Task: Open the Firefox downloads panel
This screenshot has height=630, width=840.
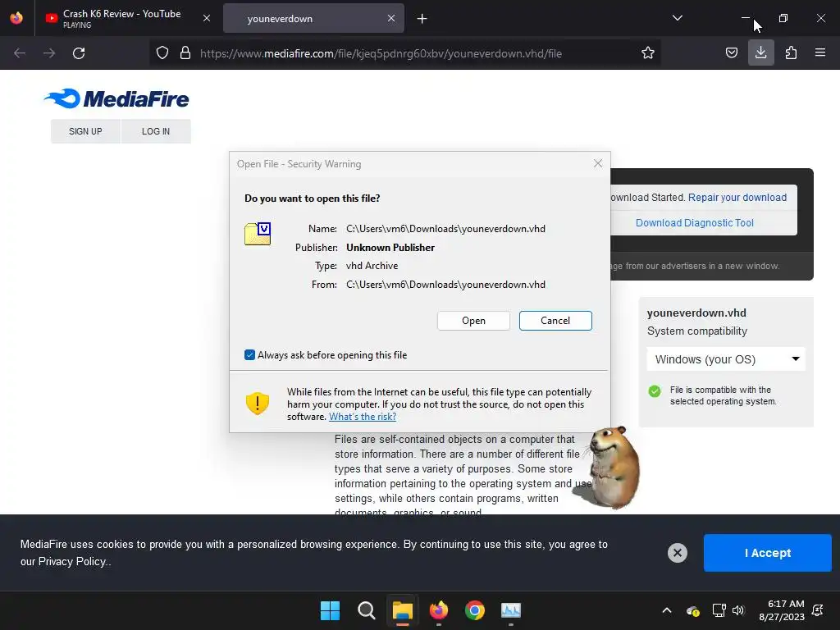Action: [x=760, y=53]
